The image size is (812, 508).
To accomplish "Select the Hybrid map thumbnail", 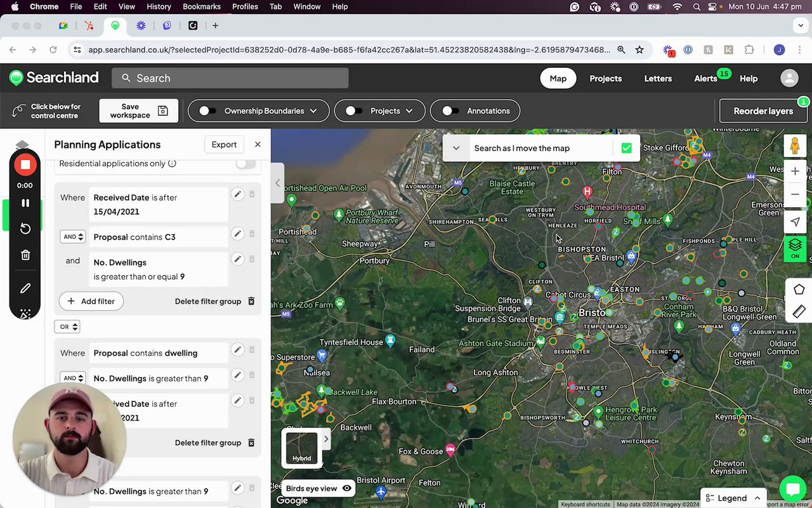I will [x=301, y=447].
